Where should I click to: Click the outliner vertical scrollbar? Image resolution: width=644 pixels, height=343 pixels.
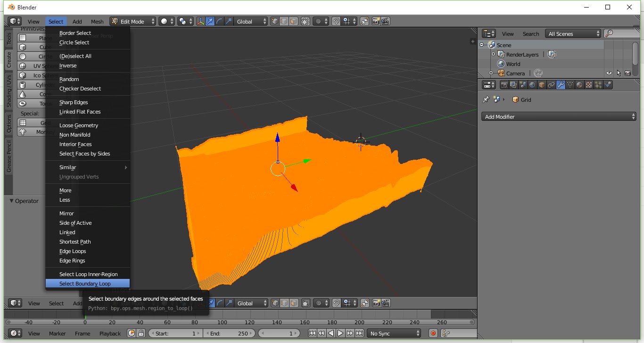coord(635,54)
